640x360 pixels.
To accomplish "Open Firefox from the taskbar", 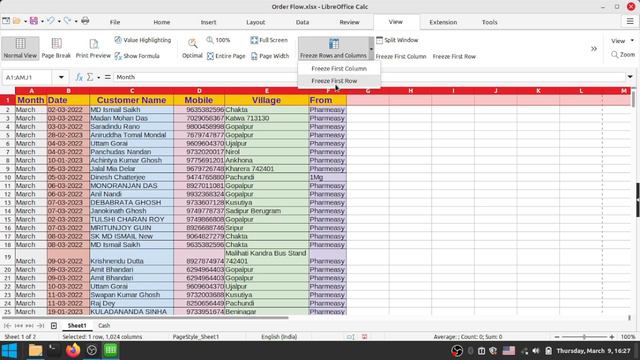I will 73,350.
